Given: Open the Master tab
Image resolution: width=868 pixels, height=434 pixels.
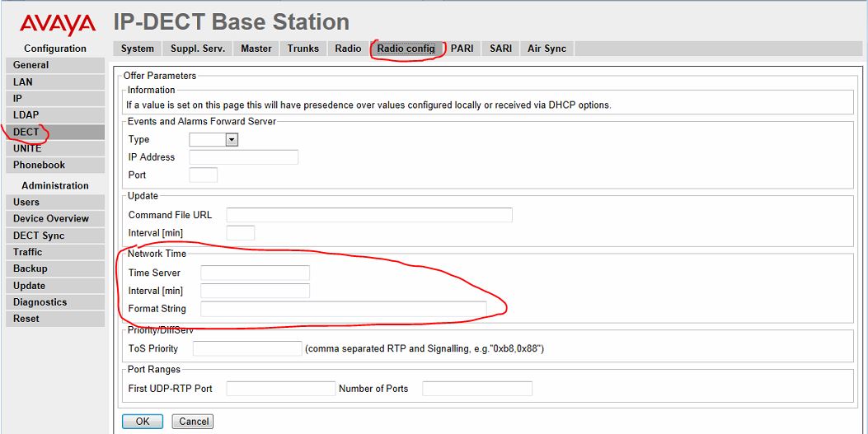Looking at the screenshot, I should pyautogui.click(x=256, y=49).
